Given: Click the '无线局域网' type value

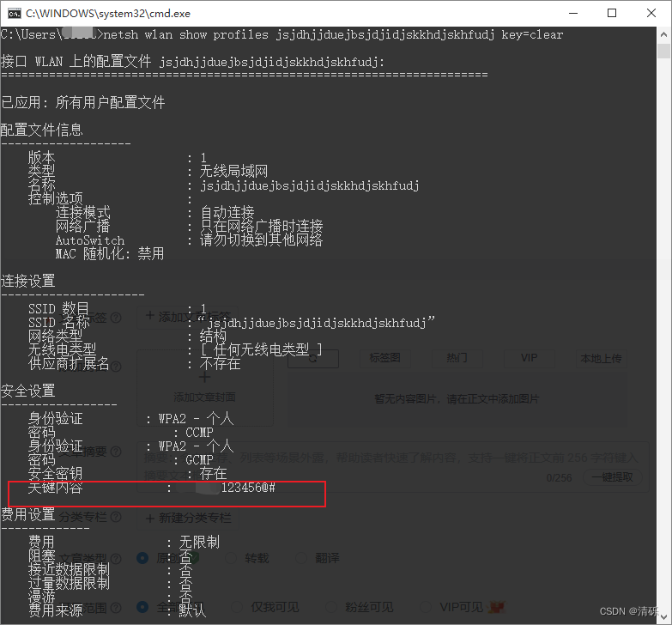Looking at the screenshot, I should [233, 172].
